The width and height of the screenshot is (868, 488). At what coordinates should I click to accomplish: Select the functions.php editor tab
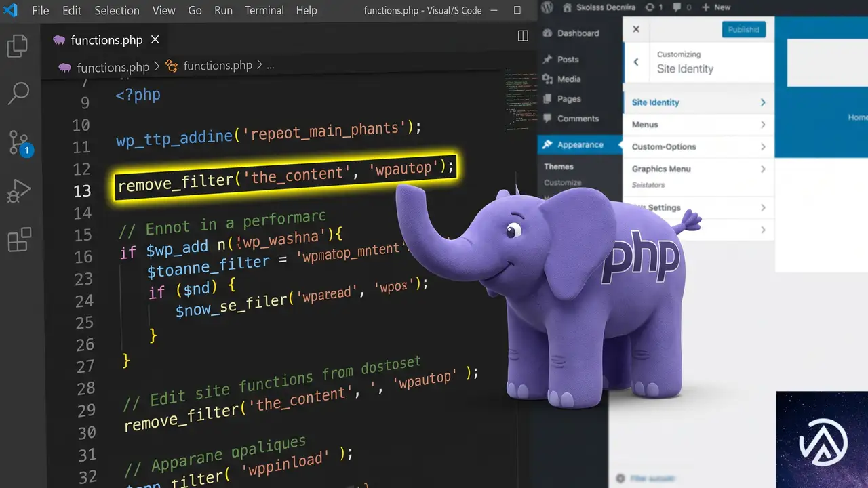point(105,40)
